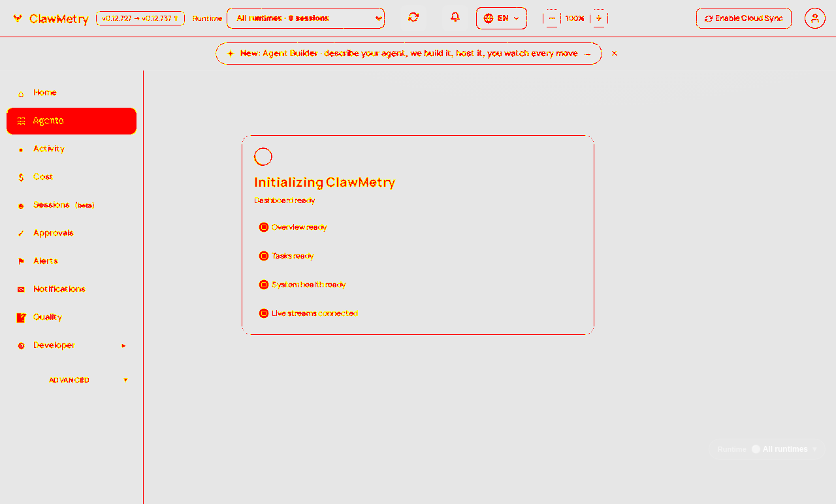Go to the Home page

[x=71, y=93]
